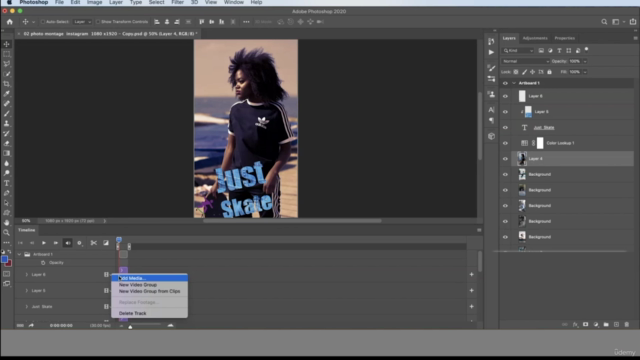Collapse Artboard 1 in the Timeline

[x=19, y=254]
